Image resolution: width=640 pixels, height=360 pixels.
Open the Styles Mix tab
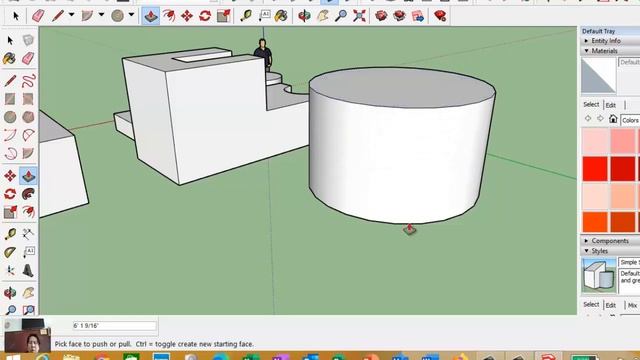[632, 305]
